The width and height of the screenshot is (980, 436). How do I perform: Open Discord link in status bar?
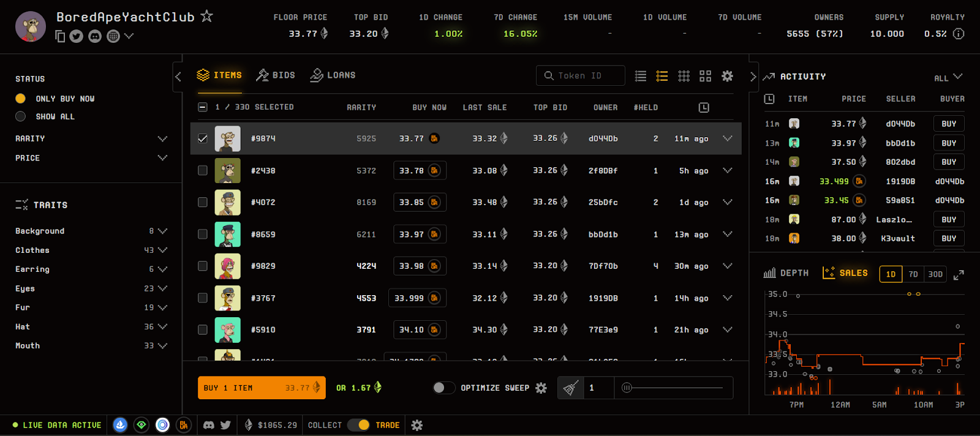coord(209,425)
